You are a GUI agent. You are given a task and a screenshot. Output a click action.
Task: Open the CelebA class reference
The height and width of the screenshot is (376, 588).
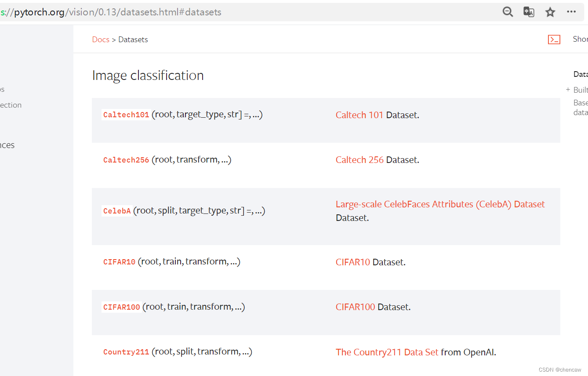click(117, 211)
